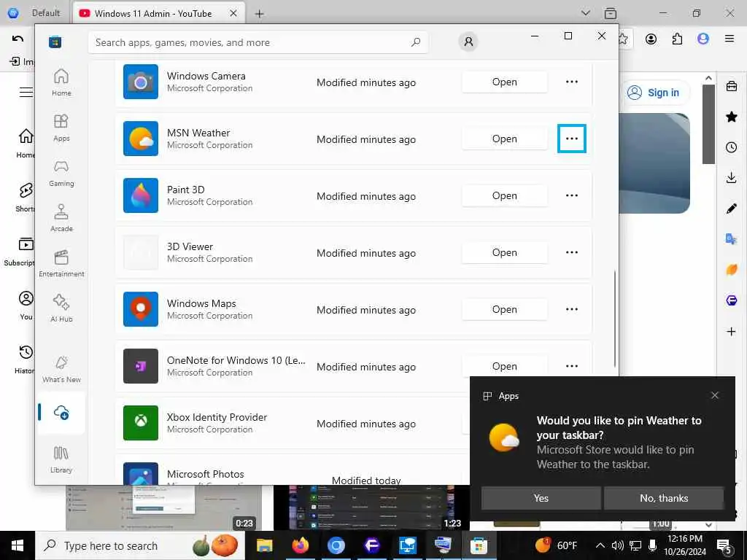Open browser extensions puzzle icon
The width and height of the screenshot is (747, 560).
[677, 39]
